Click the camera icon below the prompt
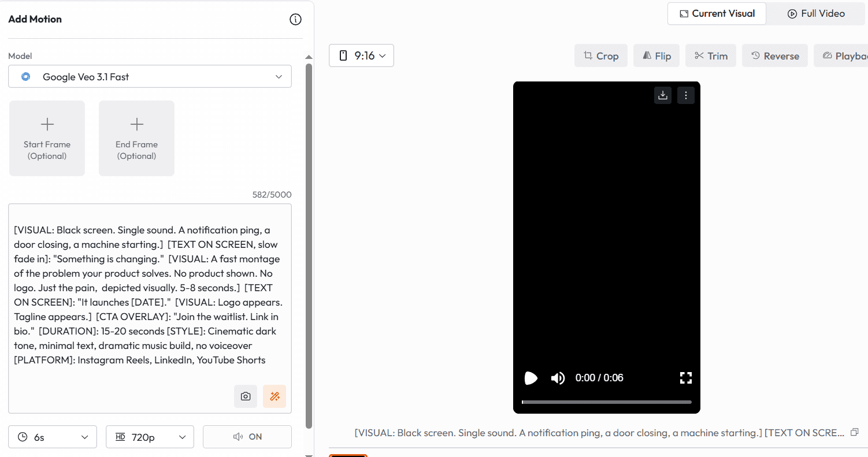Image resolution: width=868 pixels, height=457 pixels. pyautogui.click(x=246, y=396)
